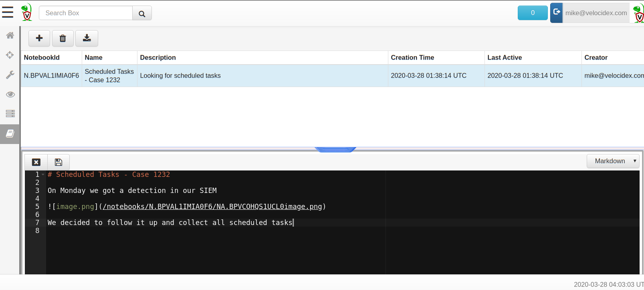The image size is (644, 290).
Task: Delete notebook using trash icon
Action: (63, 39)
